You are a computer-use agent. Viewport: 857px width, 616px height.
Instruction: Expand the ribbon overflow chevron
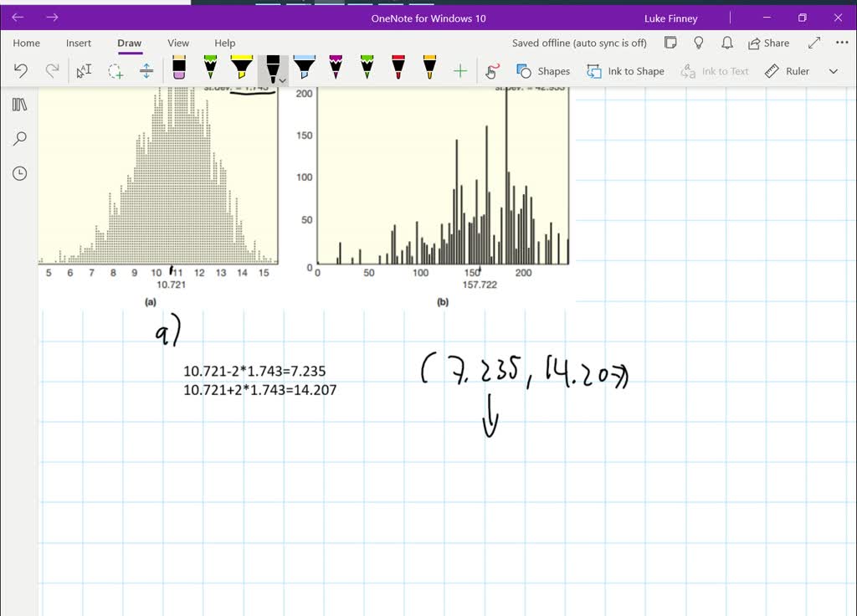pos(833,71)
